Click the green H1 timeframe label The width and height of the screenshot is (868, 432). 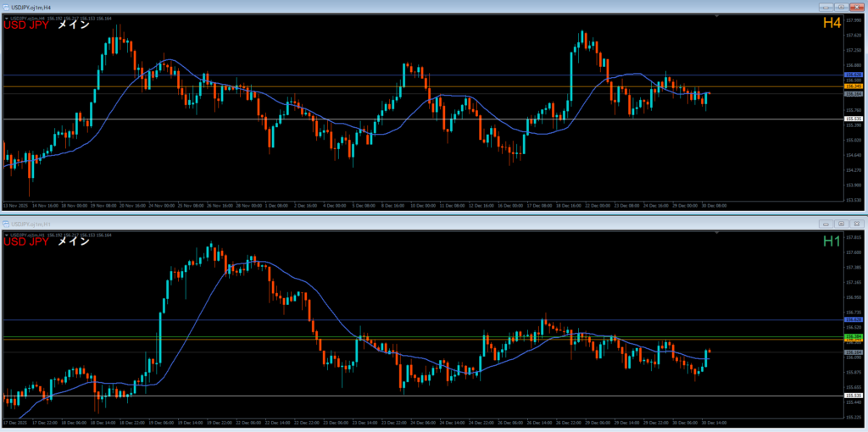coord(831,241)
